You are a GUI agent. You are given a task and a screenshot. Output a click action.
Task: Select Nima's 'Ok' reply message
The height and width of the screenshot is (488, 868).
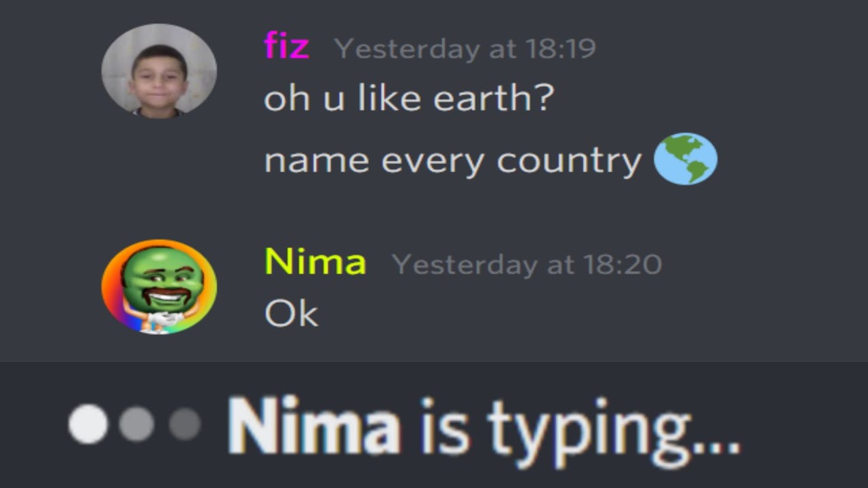291,314
